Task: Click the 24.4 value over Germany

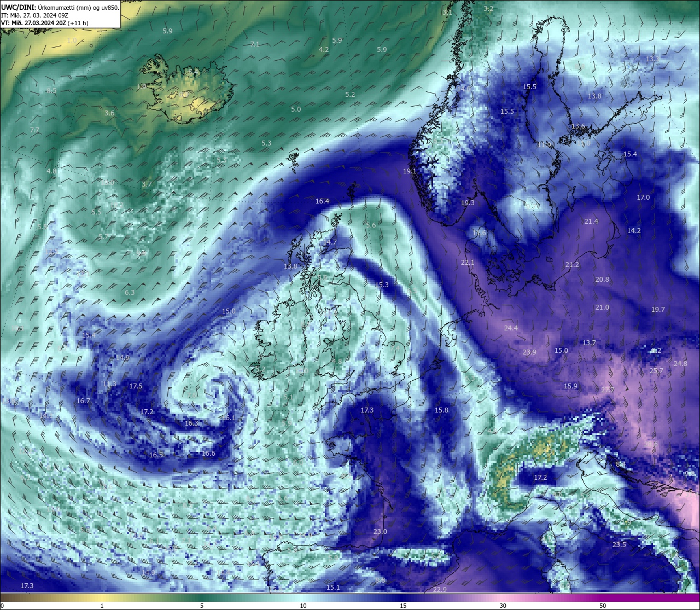Action: 511,328
